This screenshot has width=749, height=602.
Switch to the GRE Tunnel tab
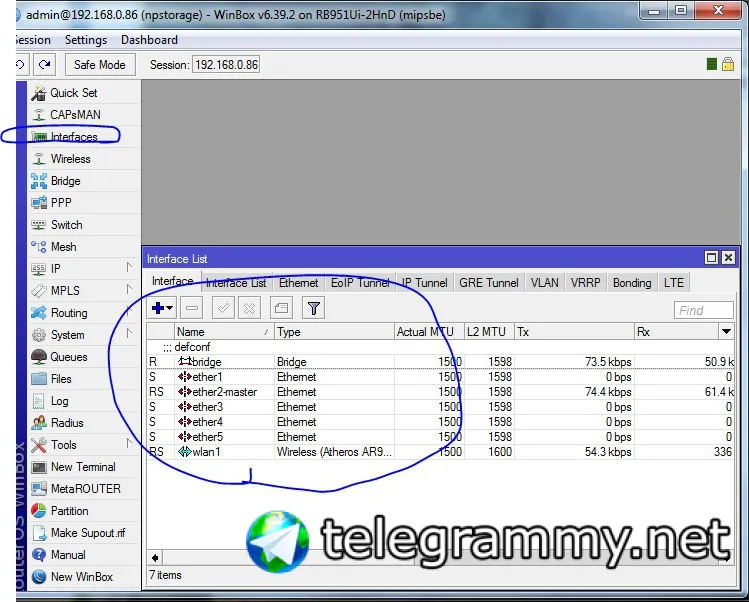489,283
